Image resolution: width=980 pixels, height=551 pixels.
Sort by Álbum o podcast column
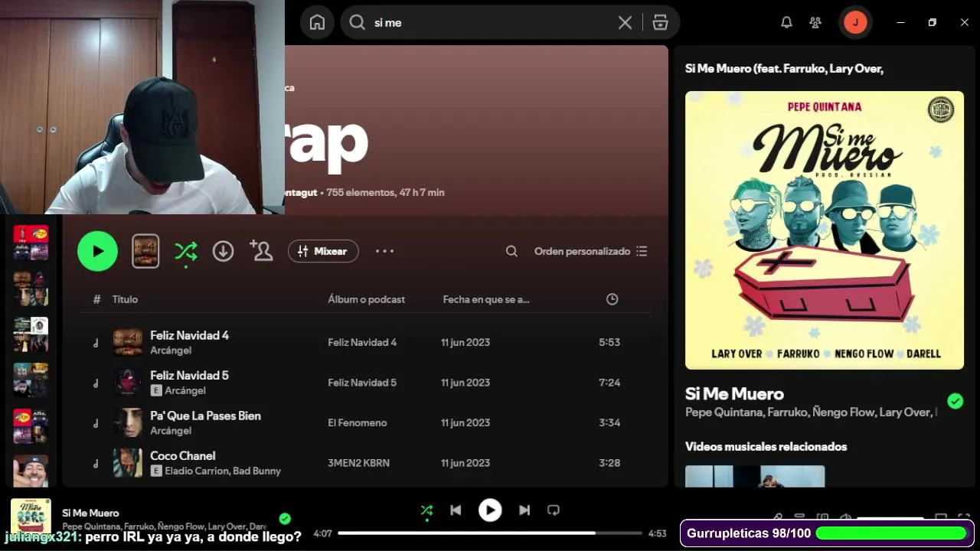(366, 299)
